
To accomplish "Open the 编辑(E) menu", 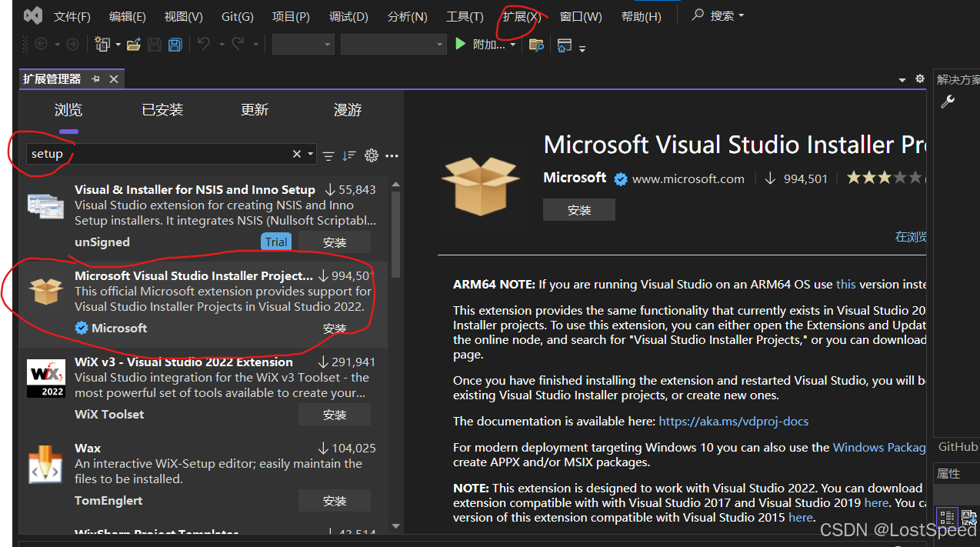I will click(128, 16).
